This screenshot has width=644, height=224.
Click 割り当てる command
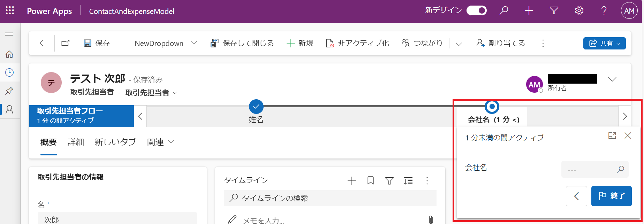point(501,43)
